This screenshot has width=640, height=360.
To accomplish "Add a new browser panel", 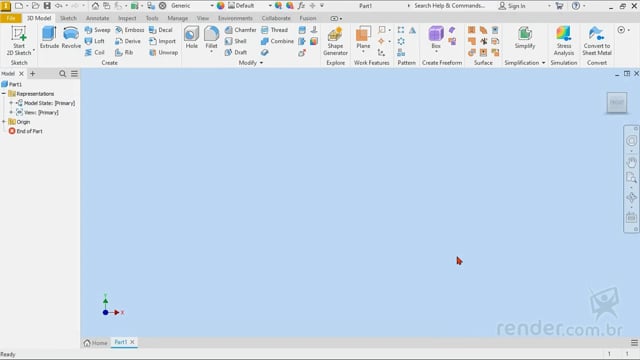I will pyautogui.click(x=33, y=73).
